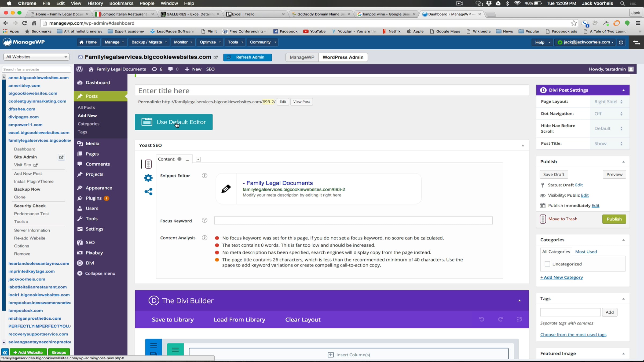The image size is (644, 362).
Task: Open the Backup / Migrate menu
Action: (x=149, y=42)
